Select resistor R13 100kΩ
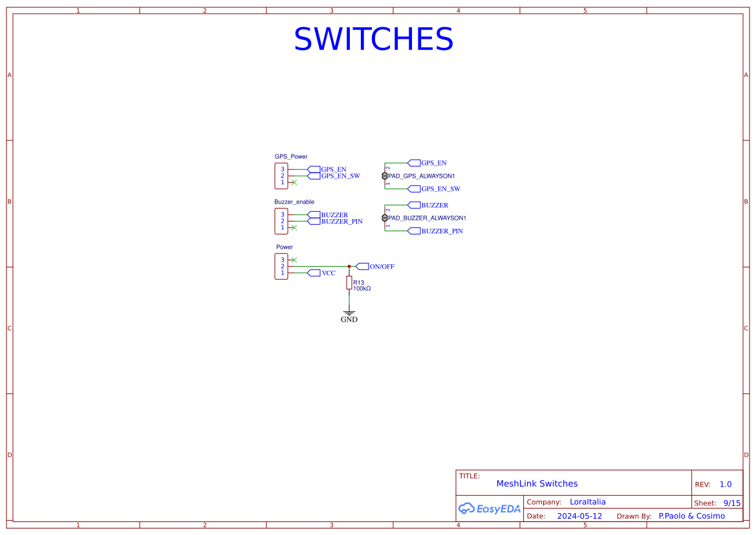 coord(349,283)
